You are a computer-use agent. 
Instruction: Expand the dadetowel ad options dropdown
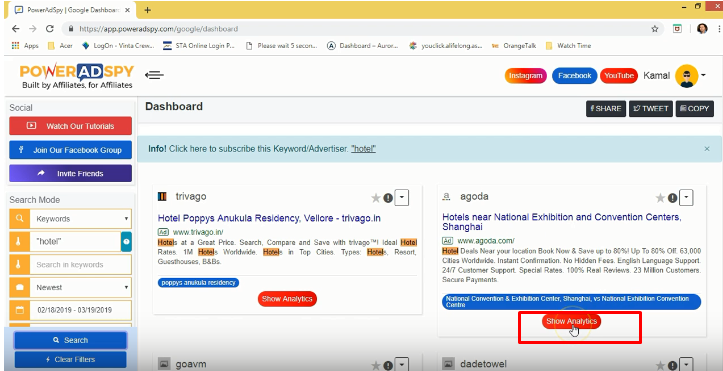pos(687,365)
